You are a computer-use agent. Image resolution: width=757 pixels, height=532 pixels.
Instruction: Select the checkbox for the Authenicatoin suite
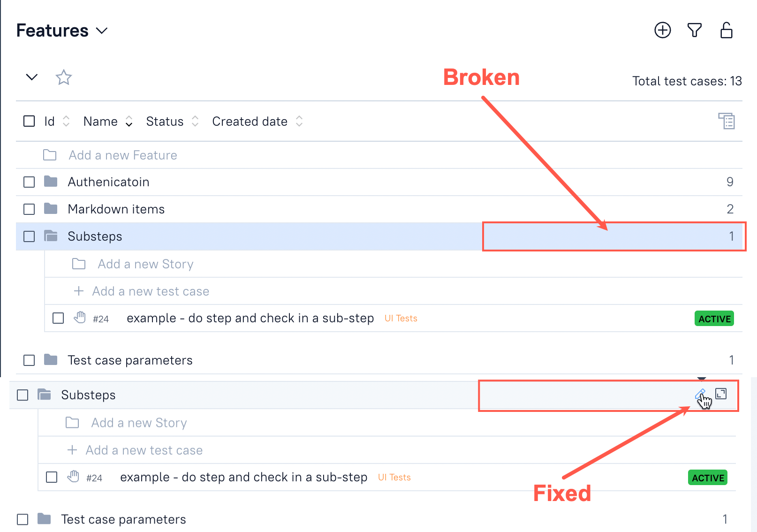[29, 182]
